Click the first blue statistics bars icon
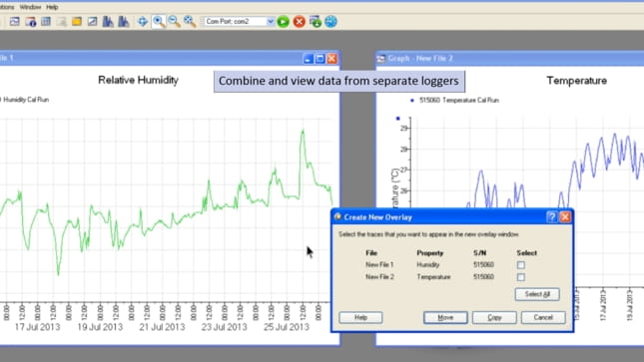644x362 pixels. pyautogui.click(x=108, y=21)
